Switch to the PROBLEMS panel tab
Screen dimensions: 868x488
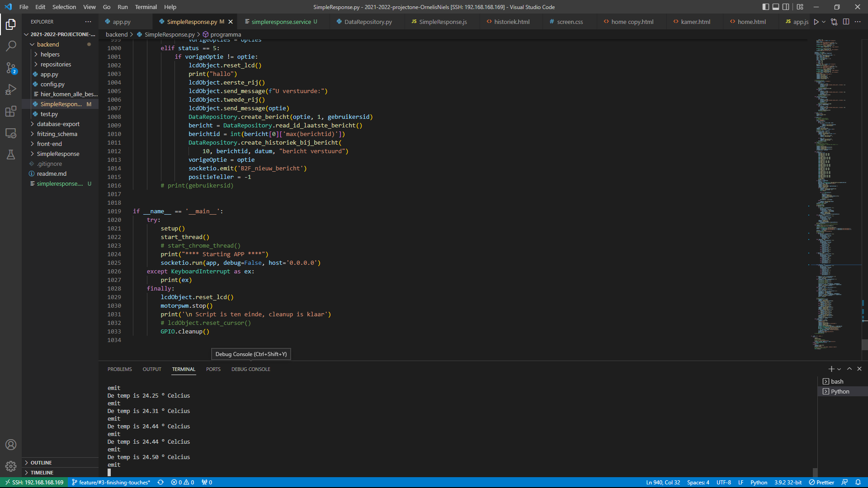(120, 369)
